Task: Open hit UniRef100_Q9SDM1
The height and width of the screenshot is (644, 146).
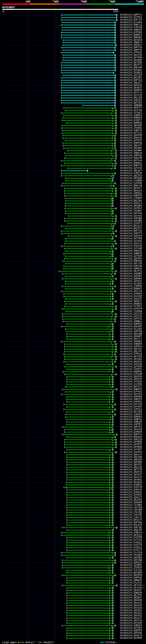Action: tap(131, 206)
